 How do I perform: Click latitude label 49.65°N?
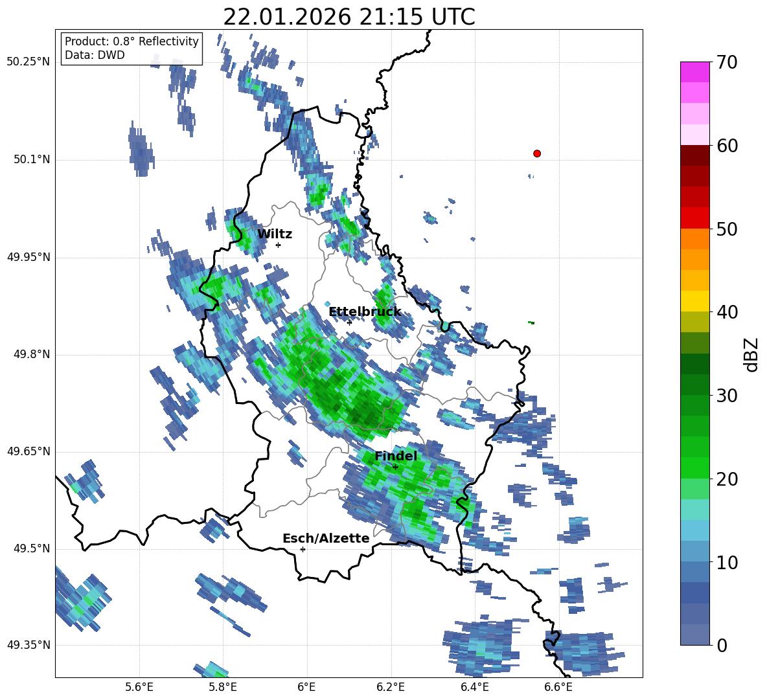tap(29, 451)
